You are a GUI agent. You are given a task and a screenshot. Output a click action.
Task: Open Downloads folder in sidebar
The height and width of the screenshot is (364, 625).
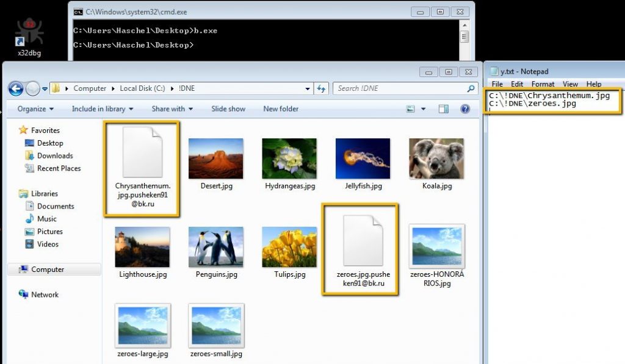tap(54, 155)
